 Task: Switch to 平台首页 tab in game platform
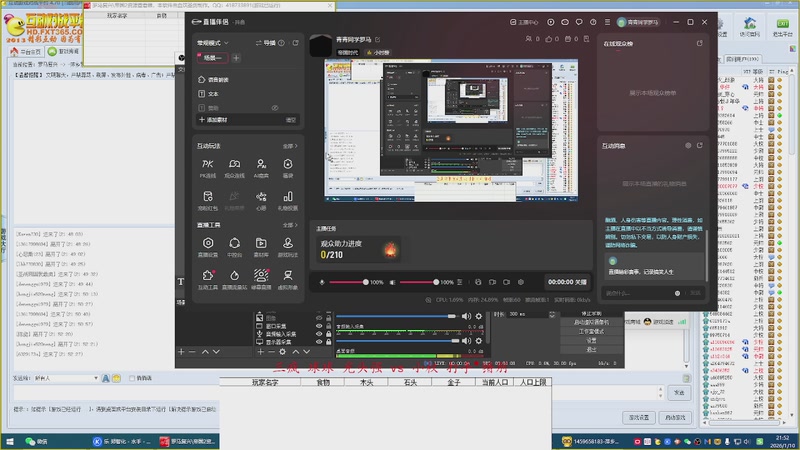[x=26, y=52]
